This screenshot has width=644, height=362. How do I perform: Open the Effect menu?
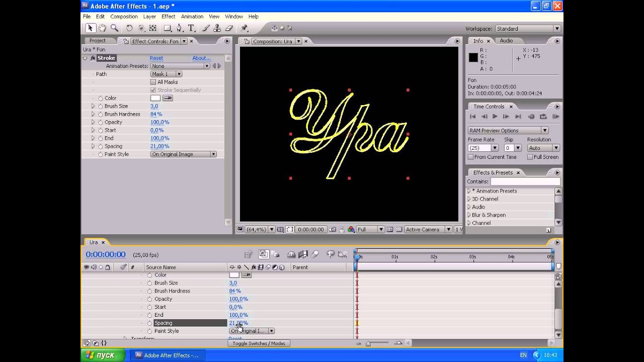pos(169,17)
